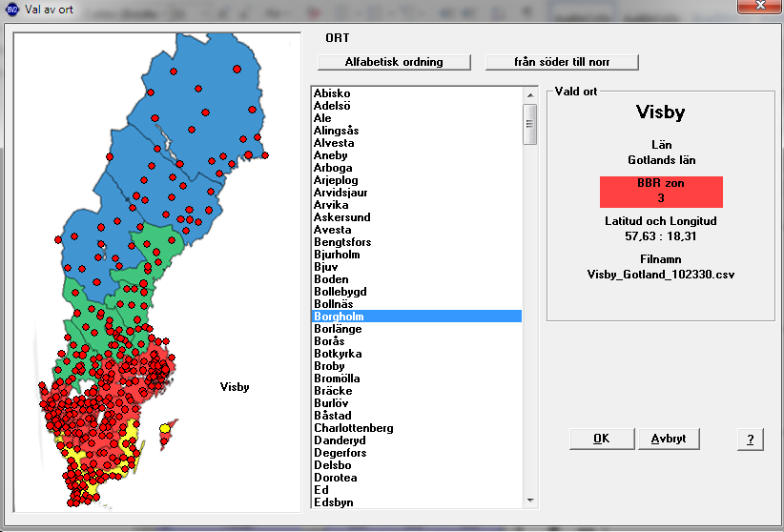Pick Aneby in the list
This screenshot has height=532, width=784.
point(417,155)
